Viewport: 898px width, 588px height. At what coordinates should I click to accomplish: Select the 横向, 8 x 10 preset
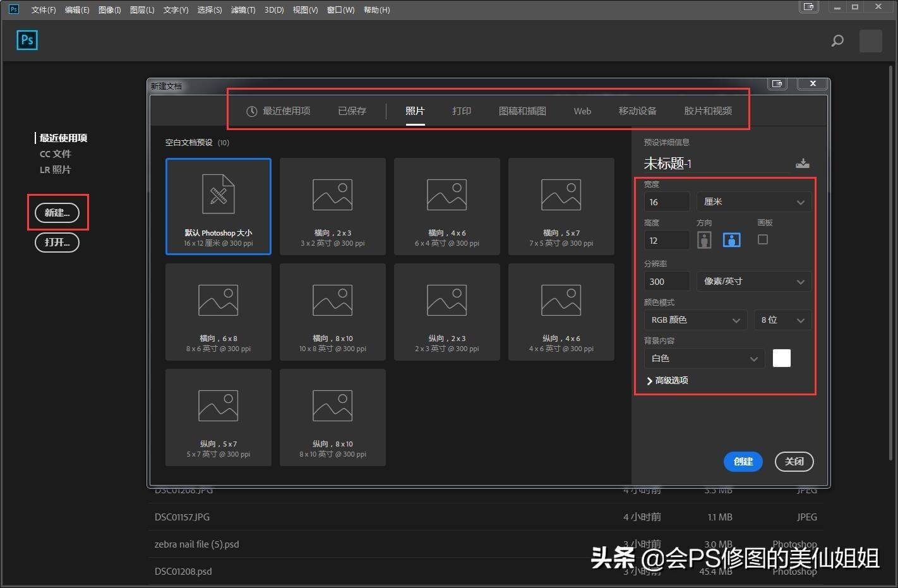click(x=333, y=312)
